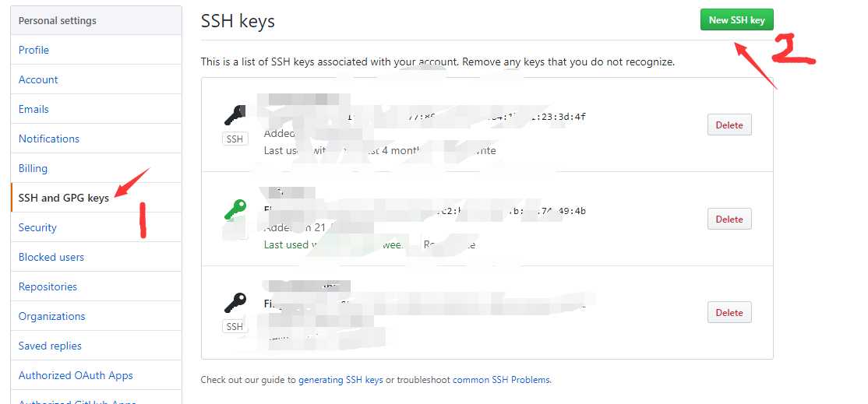The height and width of the screenshot is (404, 868).
Task: Delete the third SSH key
Action: click(x=729, y=312)
